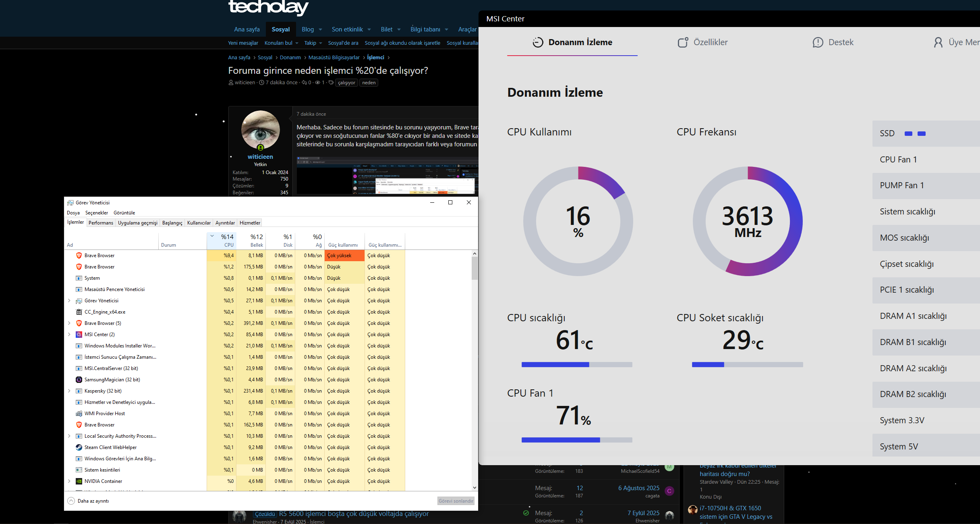Click the Brave icon of the %9,4 CPU row
This screenshot has height=524, width=980.
(79, 256)
